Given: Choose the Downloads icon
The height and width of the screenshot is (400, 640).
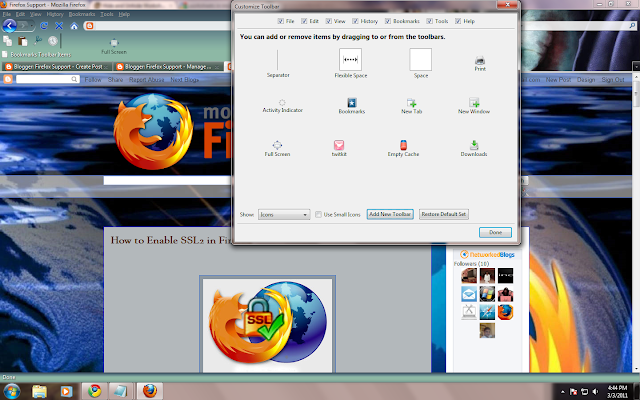Looking at the screenshot, I should point(474,145).
